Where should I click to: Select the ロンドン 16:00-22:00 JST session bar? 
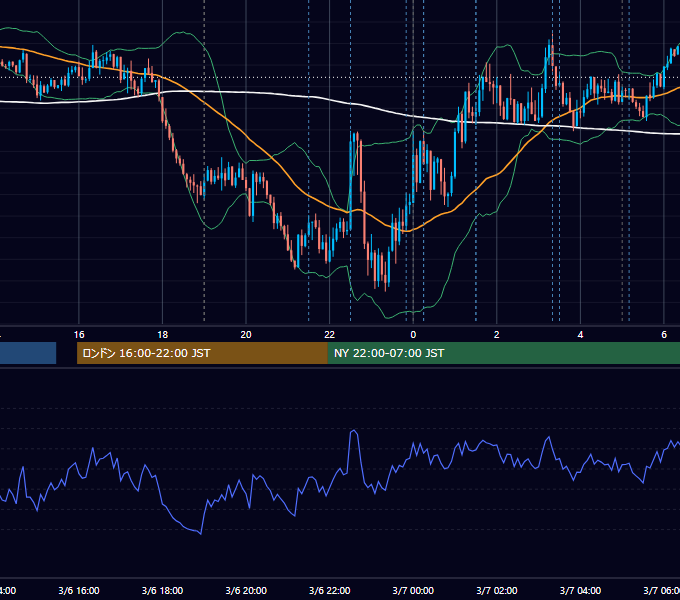coord(202,353)
